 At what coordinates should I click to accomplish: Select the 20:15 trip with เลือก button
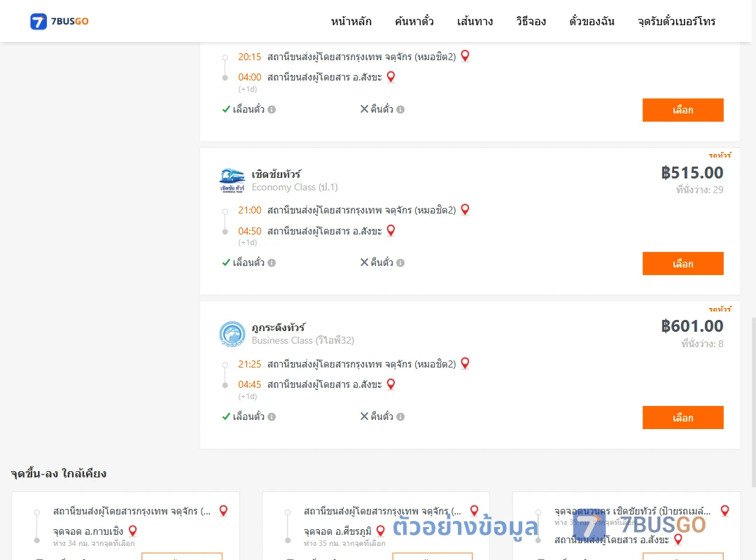click(682, 110)
